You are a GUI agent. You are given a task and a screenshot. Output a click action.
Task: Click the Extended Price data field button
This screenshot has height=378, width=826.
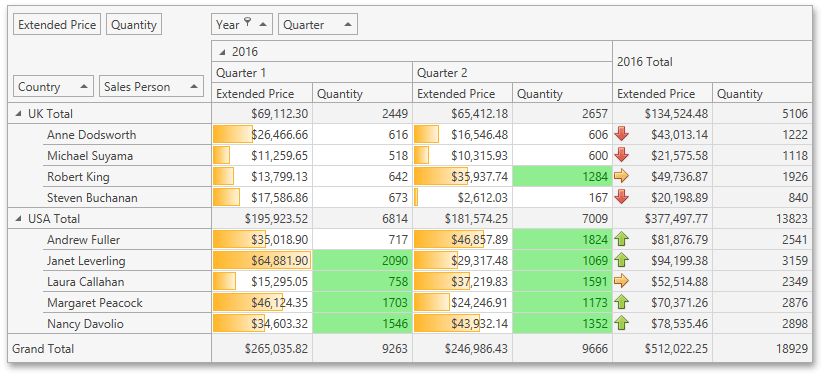57,25
